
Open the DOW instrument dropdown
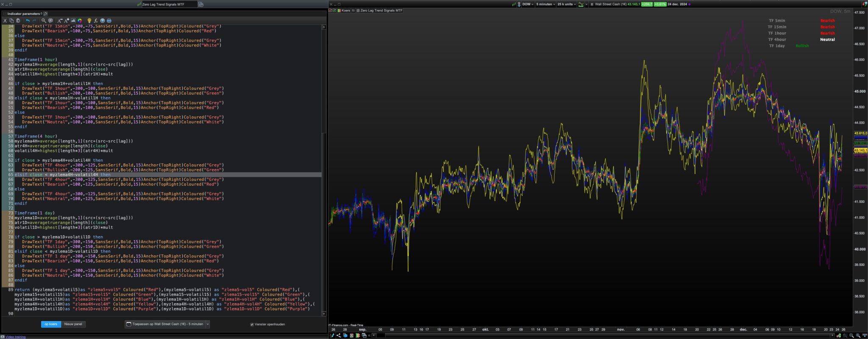pyautogui.click(x=528, y=4)
